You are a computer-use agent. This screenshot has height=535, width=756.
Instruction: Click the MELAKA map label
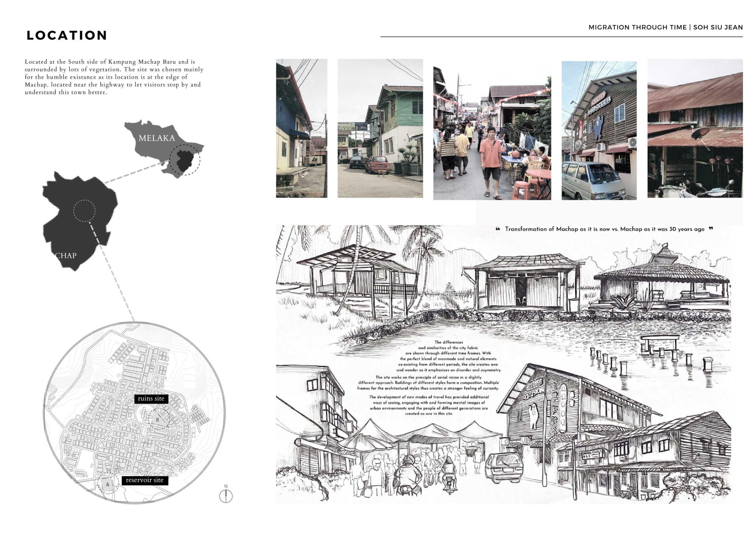tap(156, 138)
